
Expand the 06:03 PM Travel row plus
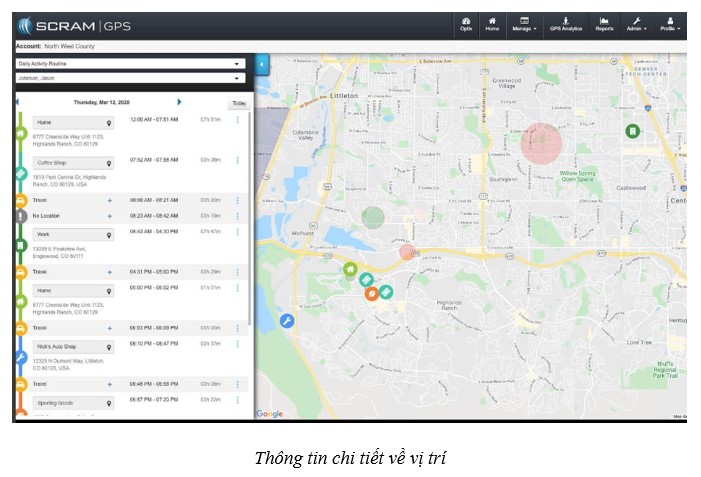tap(110, 328)
